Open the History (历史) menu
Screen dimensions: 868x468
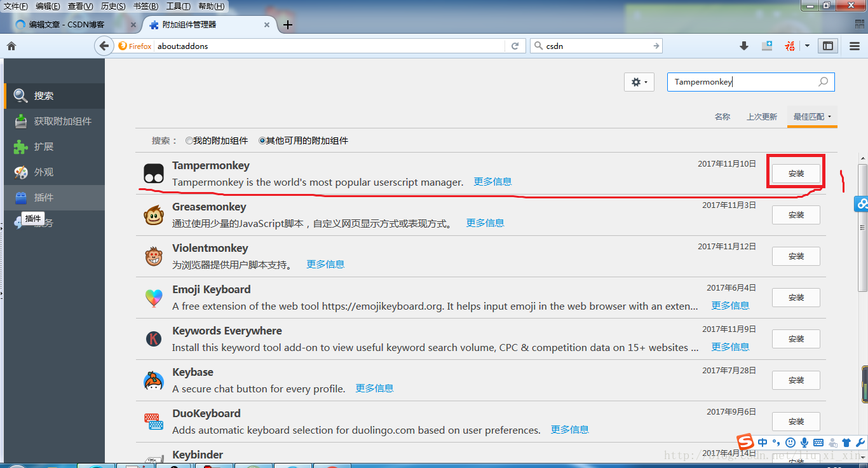pyautogui.click(x=113, y=6)
